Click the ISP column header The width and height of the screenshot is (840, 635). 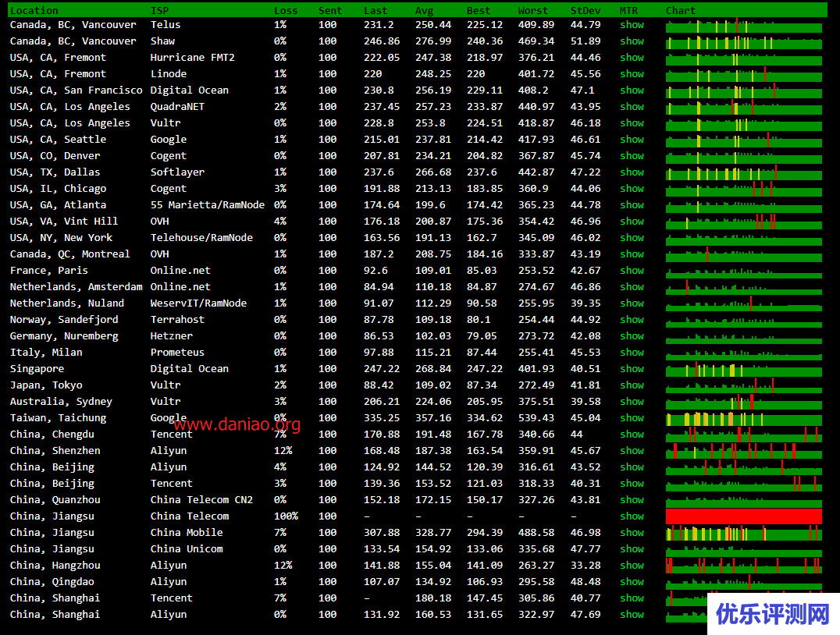click(x=159, y=11)
